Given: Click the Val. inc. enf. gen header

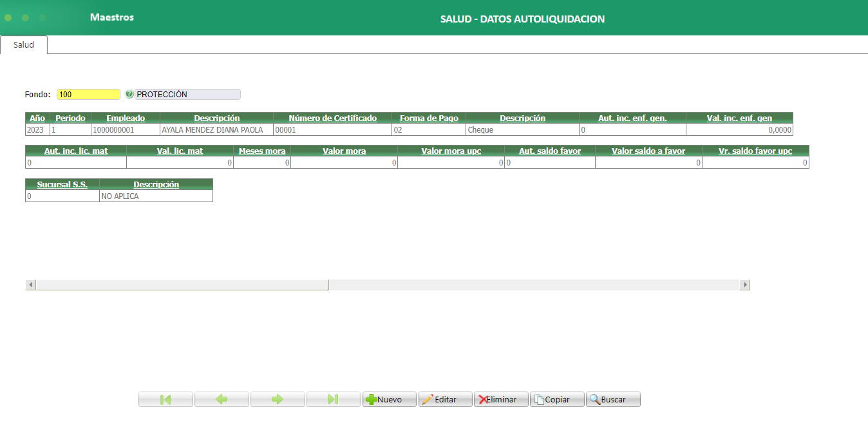Looking at the screenshot, I should (739, 118).
